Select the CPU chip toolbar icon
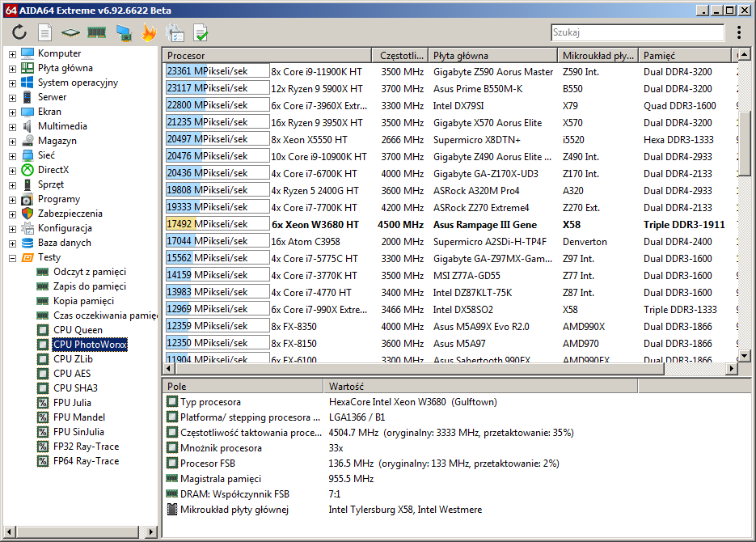This screenshot has width=756, height=542. tap(70, 32)
